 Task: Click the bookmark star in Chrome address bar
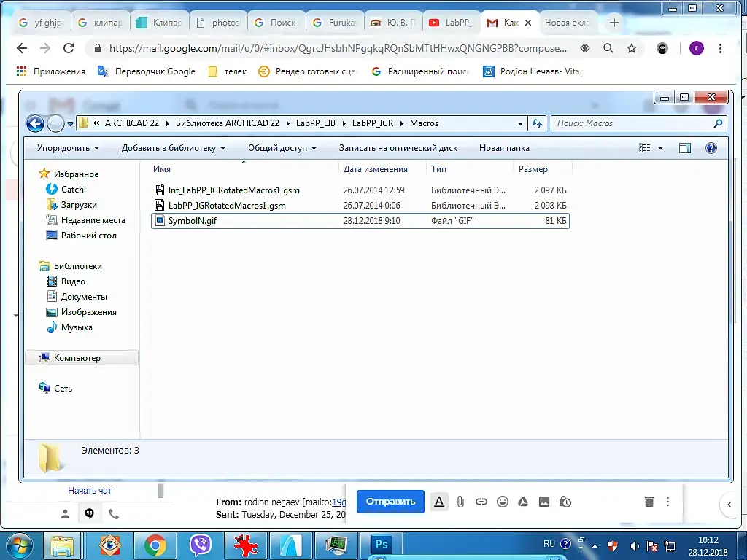632,48
